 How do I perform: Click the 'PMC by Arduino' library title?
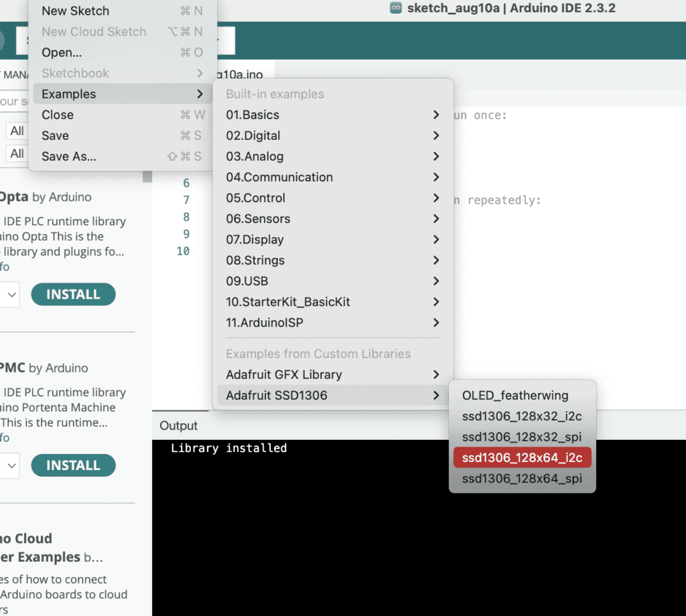(44, 368)
